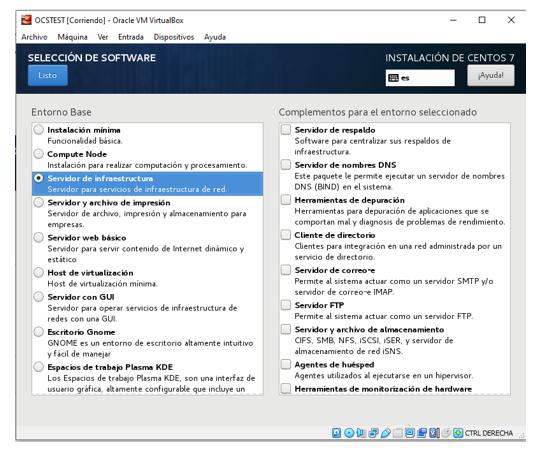Image resolution: width=549 pixels, height=455 pixels.
Task: Click the ¡Ayuda! help button
Action: click(x=491, y=75)
